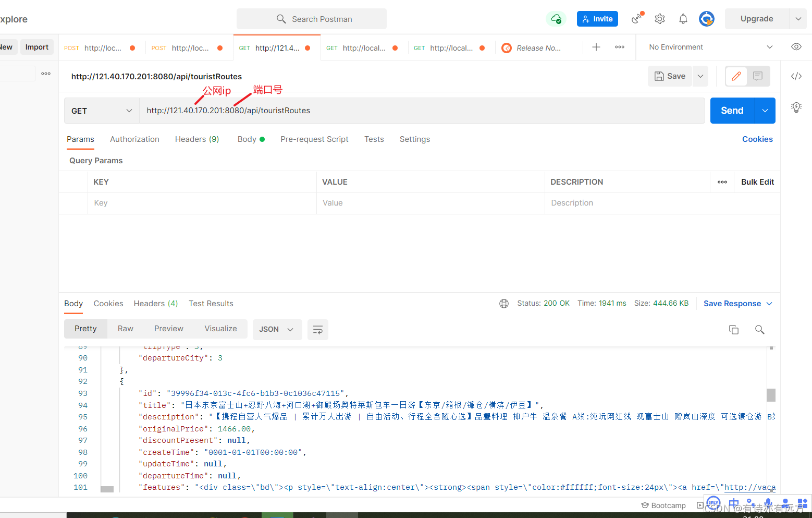
Task: Click the Invite button
Action: click(x=597, y=19)
